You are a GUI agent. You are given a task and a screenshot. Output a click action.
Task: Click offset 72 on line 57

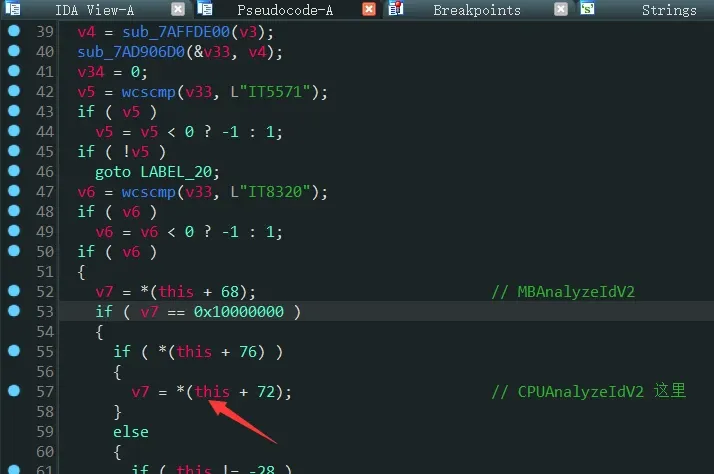(x=266, y=392)
